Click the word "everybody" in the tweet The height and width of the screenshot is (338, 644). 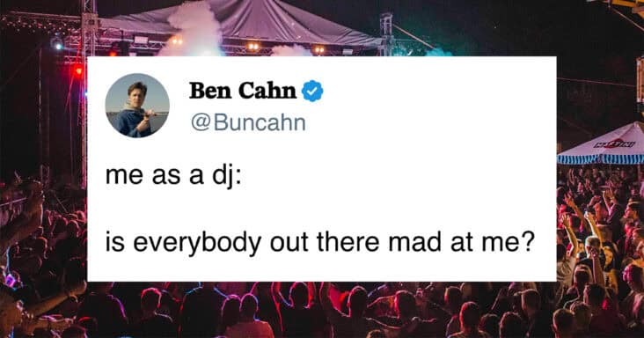[x=197, y=244]
